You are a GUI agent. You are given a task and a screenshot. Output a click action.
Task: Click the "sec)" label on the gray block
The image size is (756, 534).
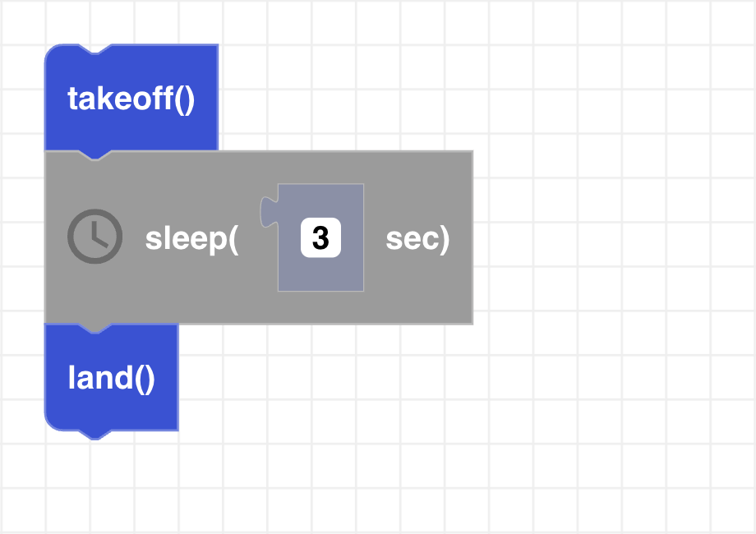tap(417, 238)
